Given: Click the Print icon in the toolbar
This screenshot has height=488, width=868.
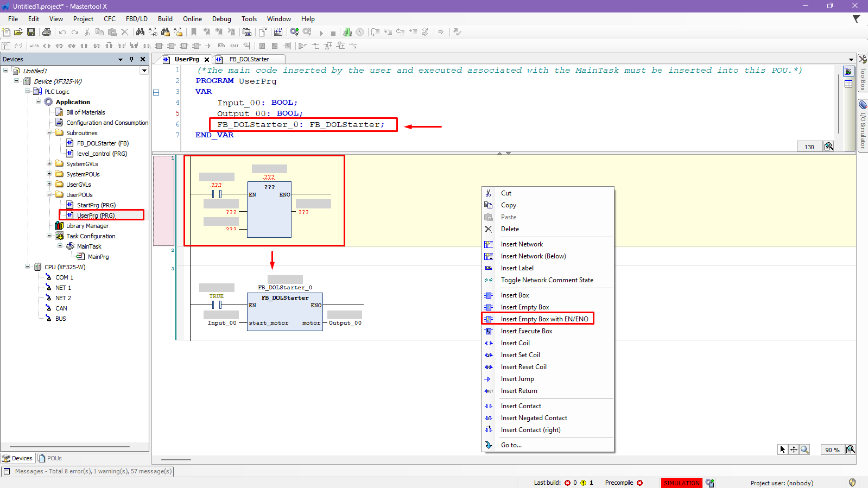Looking at the screenshot, I should [x=47, y=33].
